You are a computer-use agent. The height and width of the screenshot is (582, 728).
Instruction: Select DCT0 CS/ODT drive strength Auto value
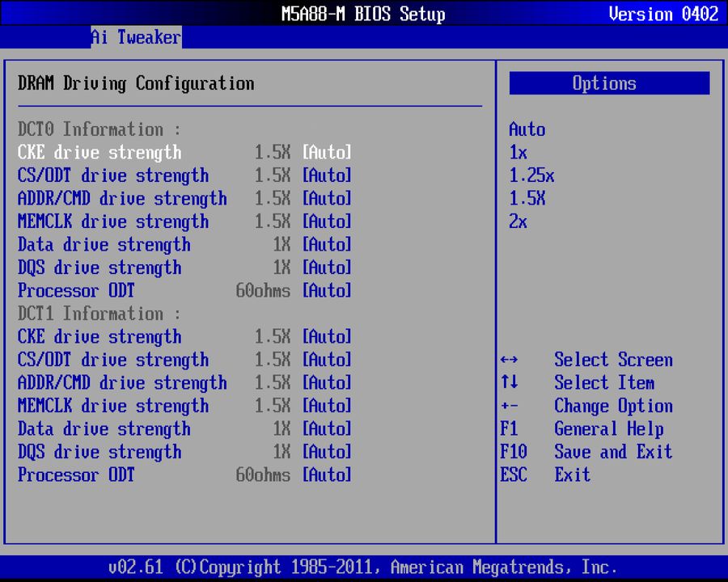tap(327, 175)
